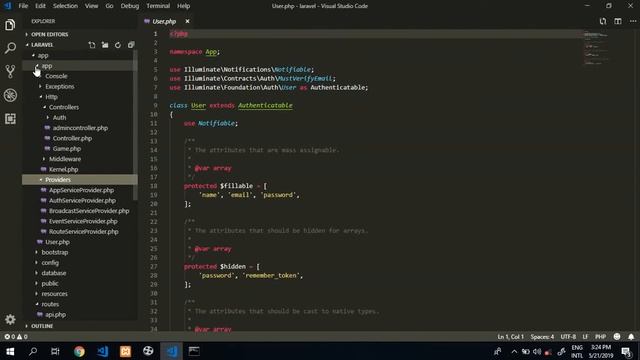Select the User.php editor tab
This screenshot has width=640, height=360.
tap(164, 21)
